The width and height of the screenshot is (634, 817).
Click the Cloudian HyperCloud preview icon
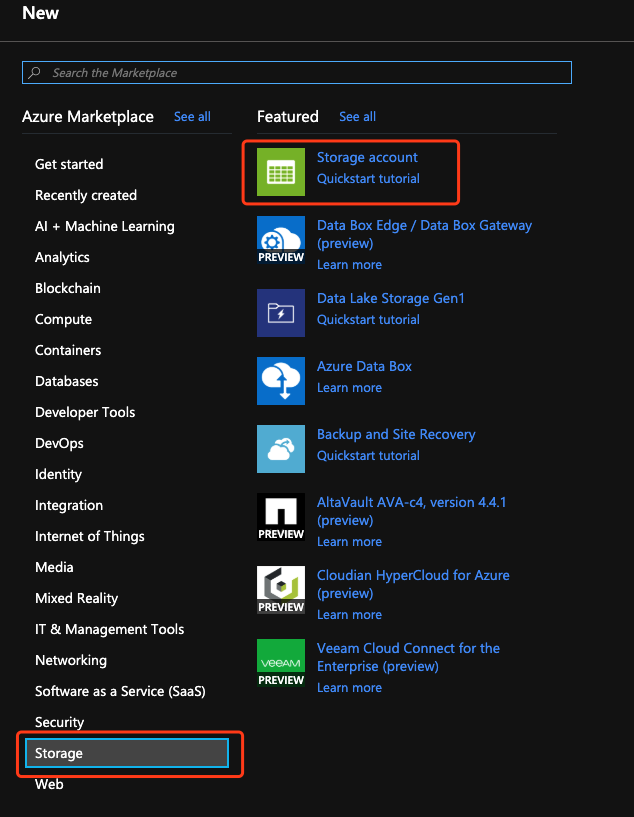coord(281,590)
